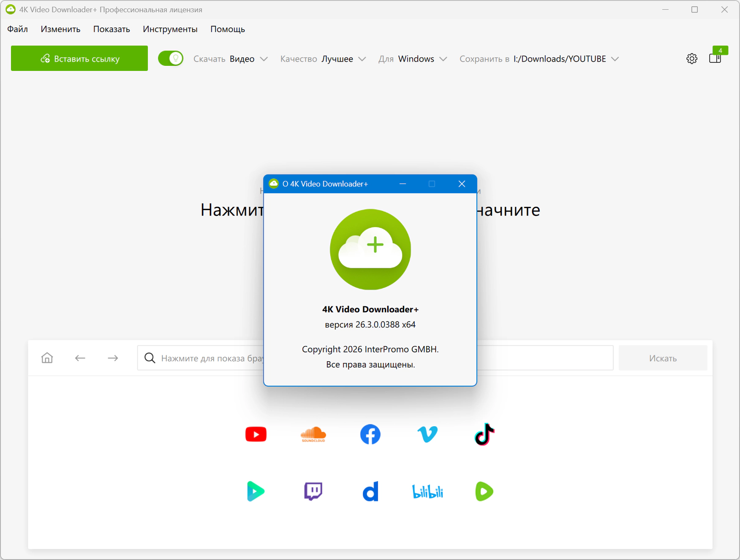Expand the Скачать Видео dropdown

tap(231, 59)
